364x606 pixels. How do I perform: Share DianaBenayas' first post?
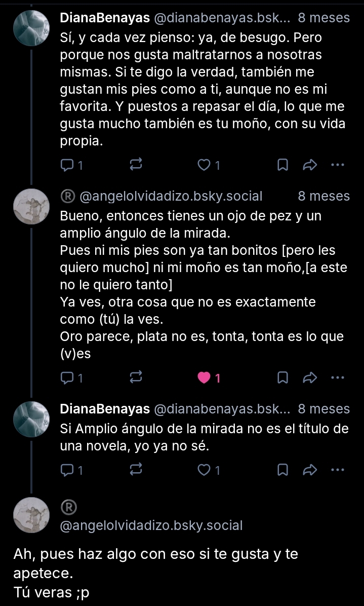coord(309,165)
